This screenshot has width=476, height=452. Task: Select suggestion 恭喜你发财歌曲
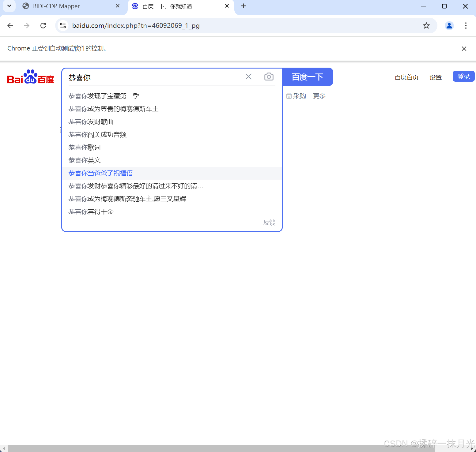(172, 122)
